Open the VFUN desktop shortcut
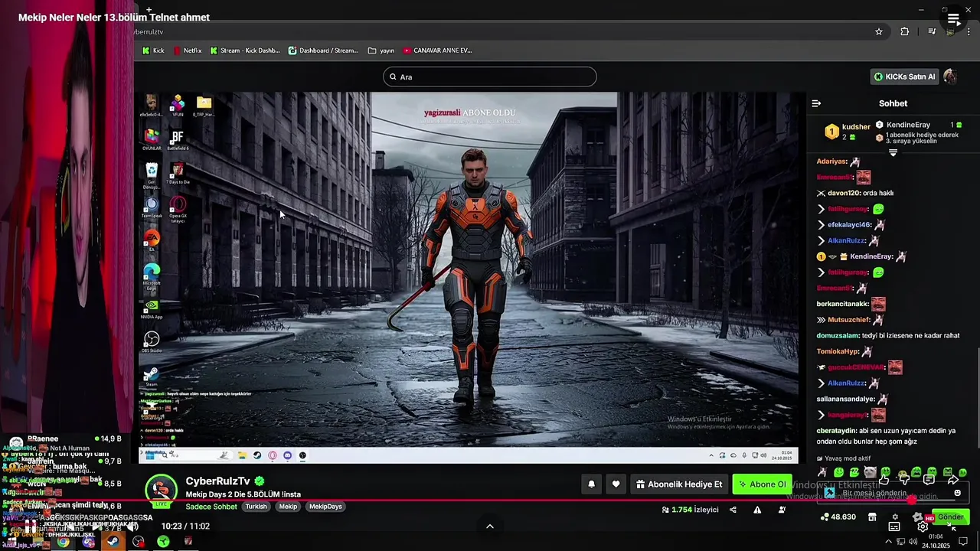The image size is (980, 551). 178,106
